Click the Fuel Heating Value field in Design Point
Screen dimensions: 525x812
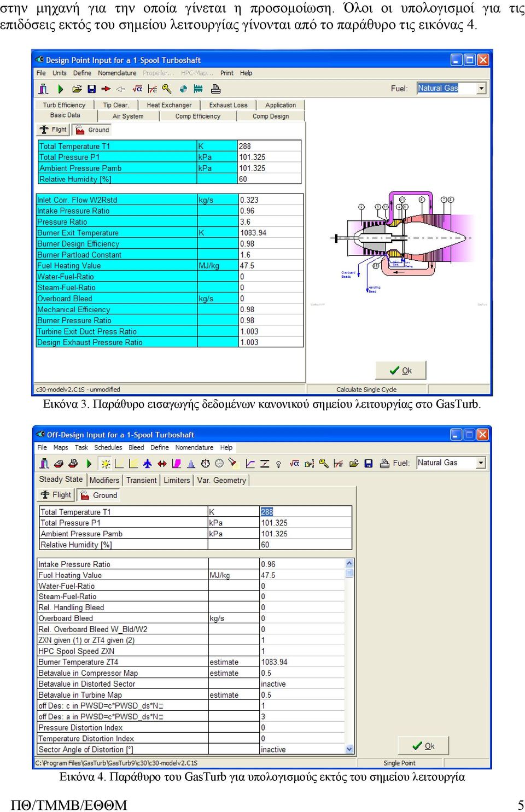click(271, 266)
